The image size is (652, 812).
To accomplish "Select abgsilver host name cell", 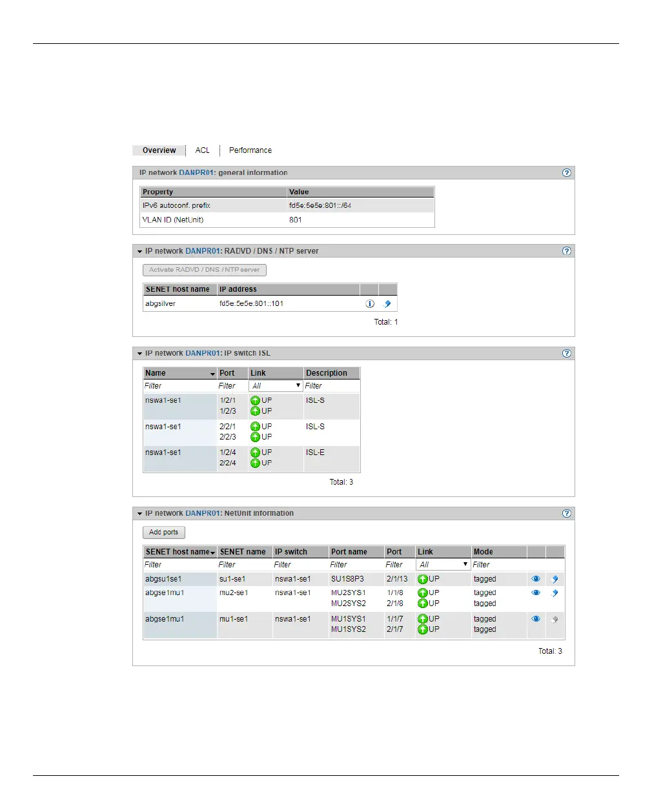I will 160,303.
